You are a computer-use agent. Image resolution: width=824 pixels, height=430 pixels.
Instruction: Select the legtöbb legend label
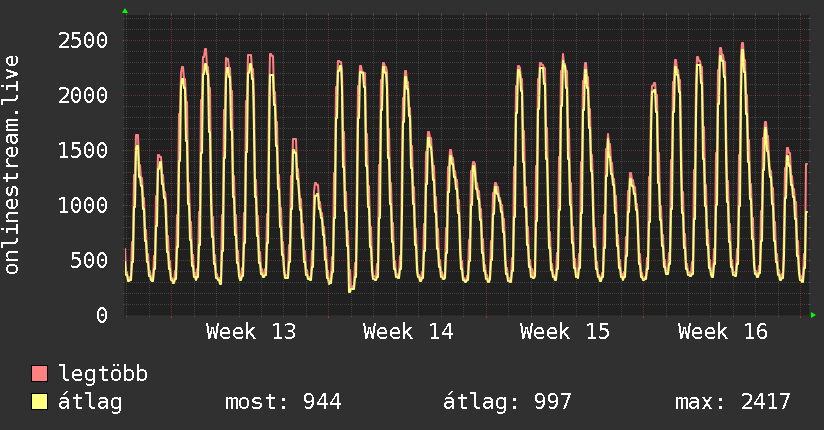[103, 374]
